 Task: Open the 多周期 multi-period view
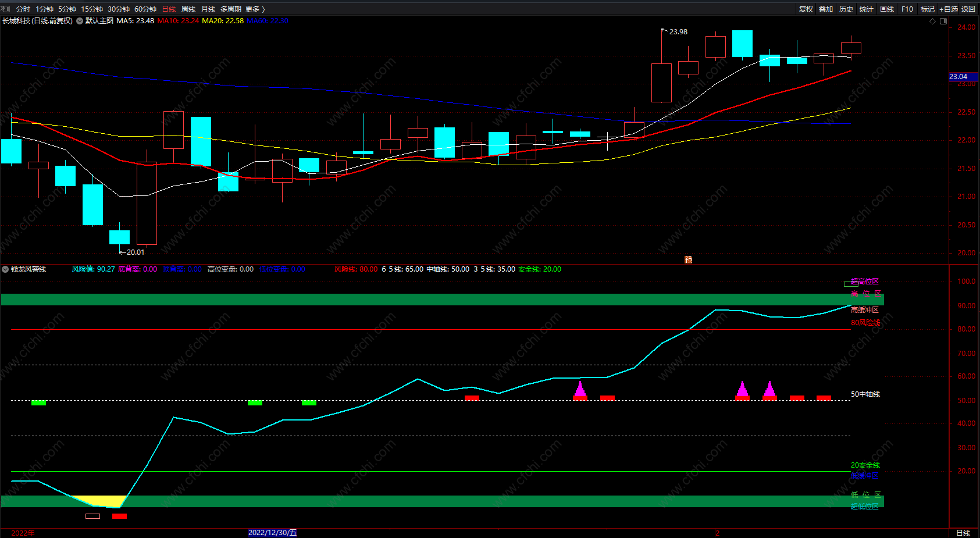point(230,9)
